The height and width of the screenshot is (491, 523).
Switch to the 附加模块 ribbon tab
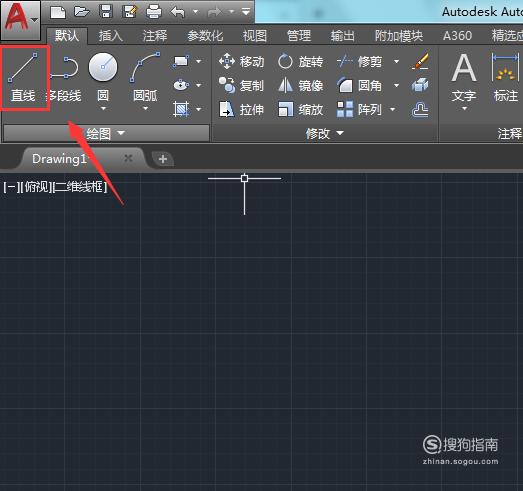pos(399,35)
